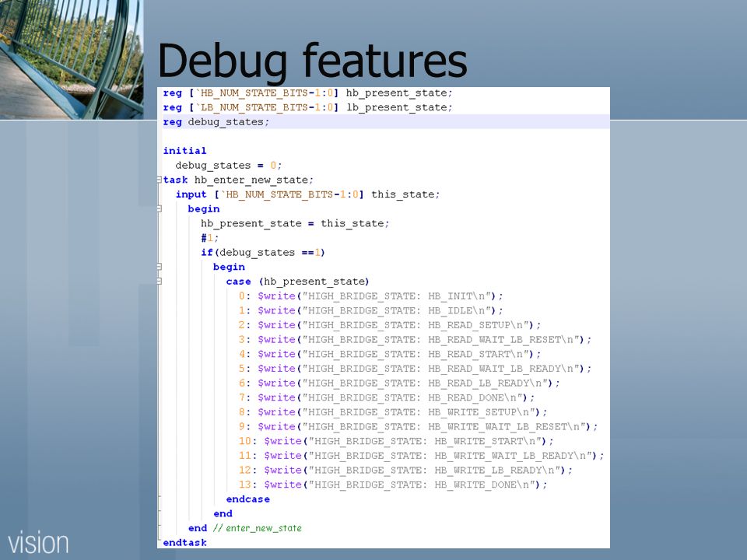This screenshot has width=747, height=560.
Task: Click the 'endtask' keyword
Action: click(185, 542)
